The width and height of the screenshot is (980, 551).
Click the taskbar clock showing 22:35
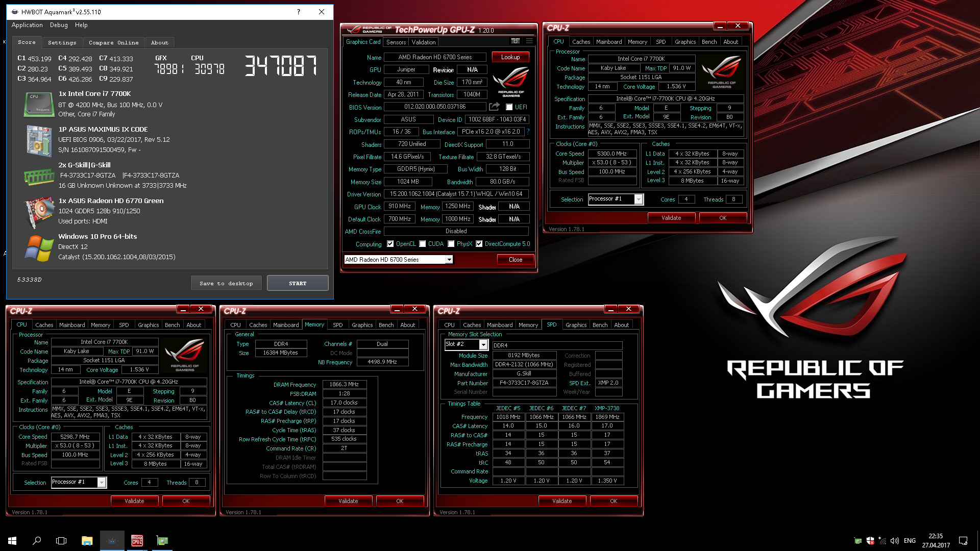pos(936,541)
